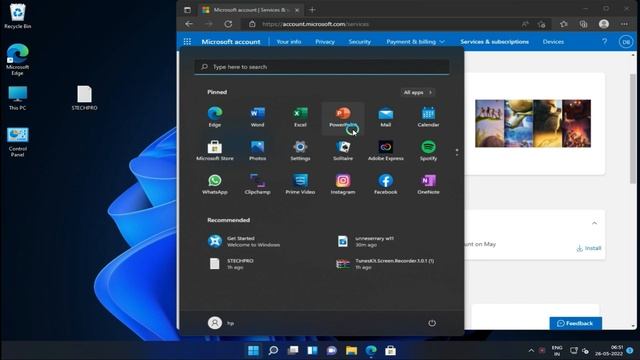This screenshot has height=360, width=640.
Task: Open the Facebook pinned app
Action: coord(386,184)
